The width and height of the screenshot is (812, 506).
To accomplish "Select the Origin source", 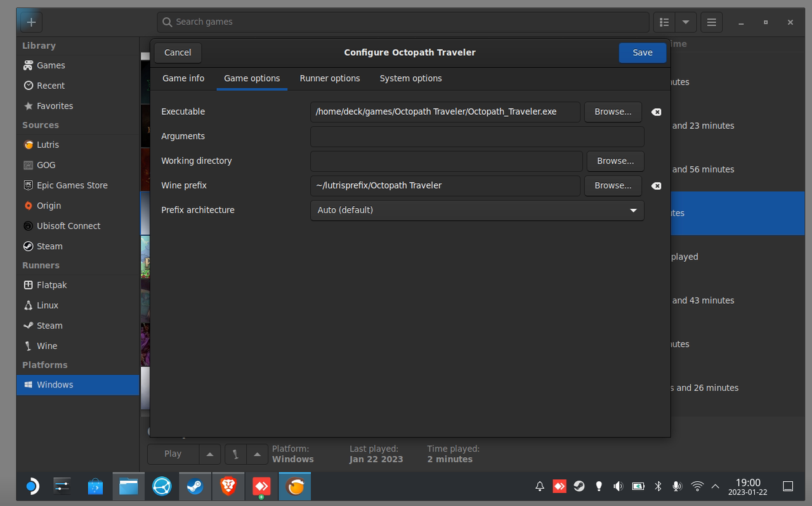I will [x=77, y=205].
